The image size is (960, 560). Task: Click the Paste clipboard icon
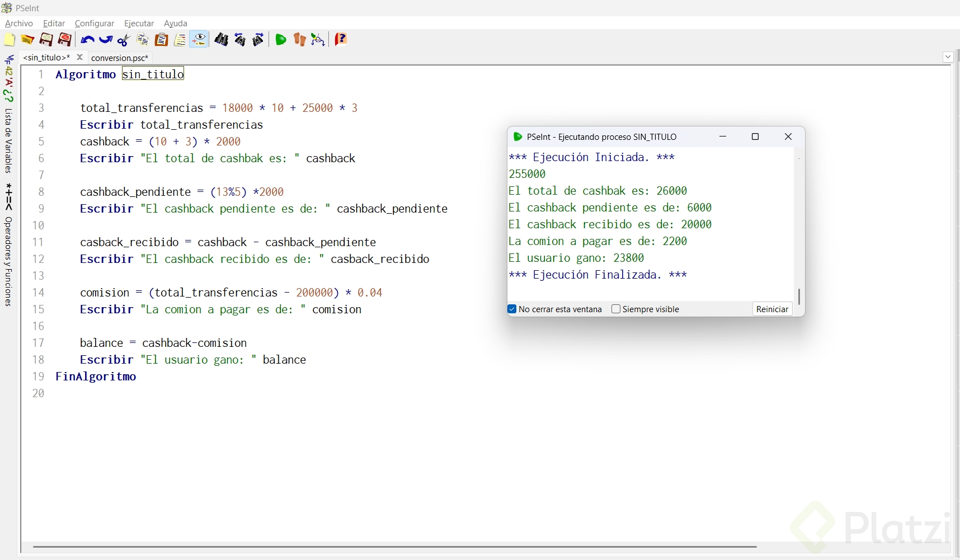coord(161,40)
